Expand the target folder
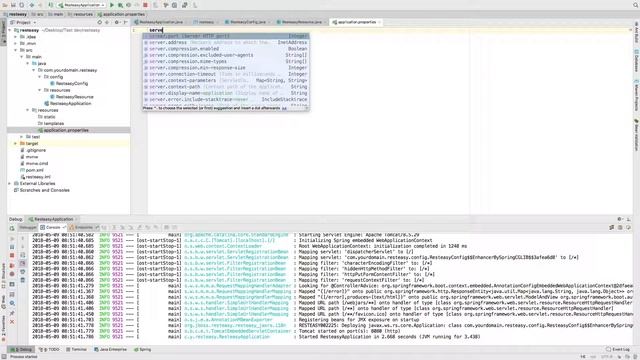 [x=16, y=144]
